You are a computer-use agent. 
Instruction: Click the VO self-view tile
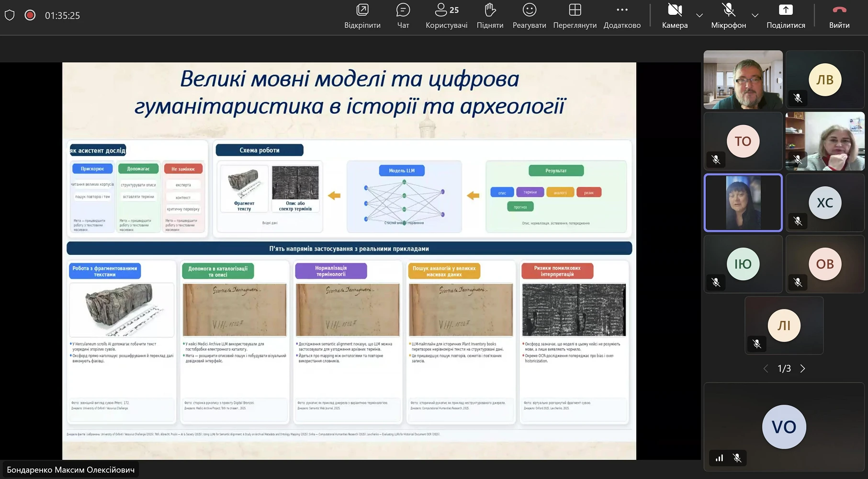784,426
